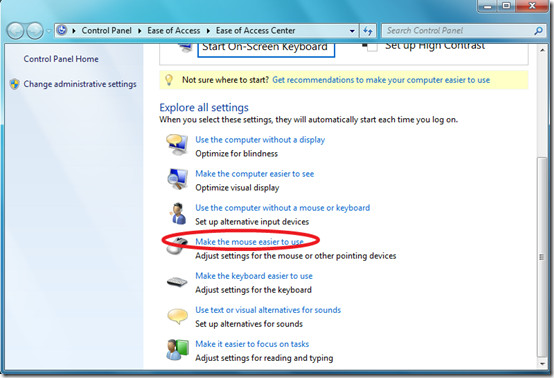Click the scrollbar up arrow
The image size is (554, 378).
click(542, 50)
